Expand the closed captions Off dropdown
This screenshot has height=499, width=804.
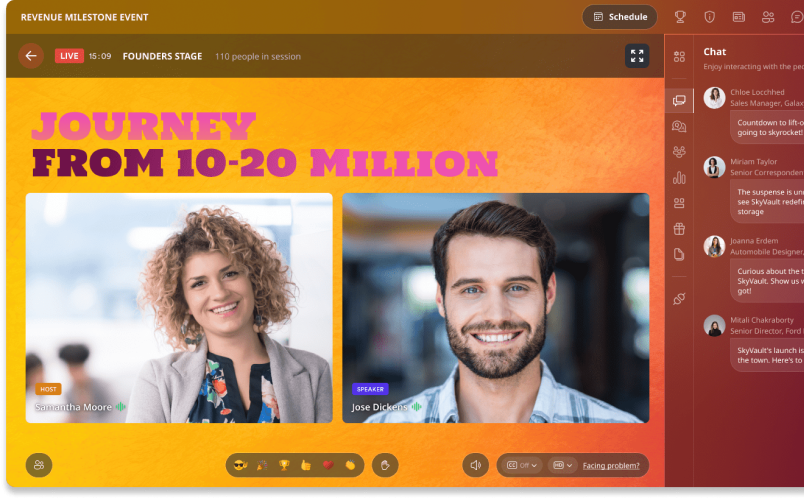point(521,465)
